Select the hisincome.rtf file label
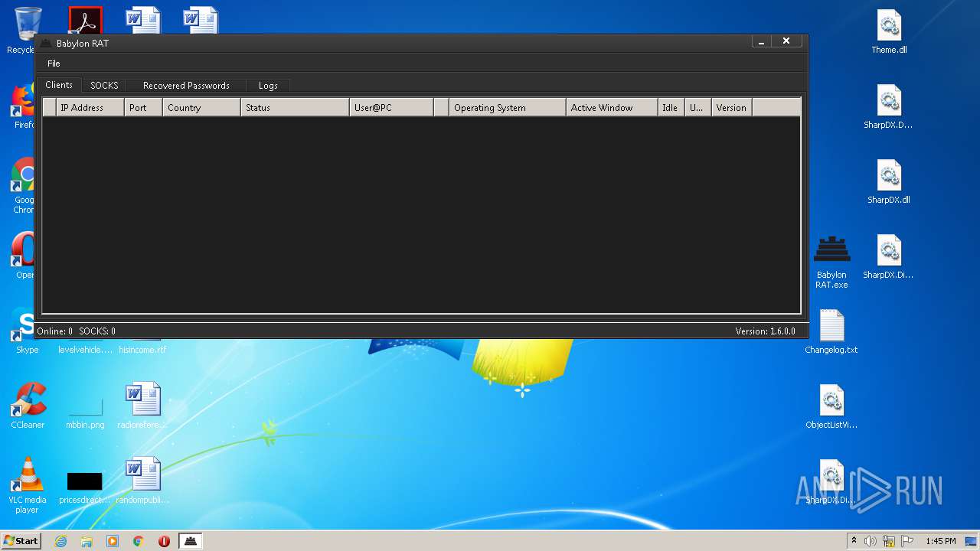Image resolution: width=980 pixels, height=551 pixels. (x=142, y=350)
